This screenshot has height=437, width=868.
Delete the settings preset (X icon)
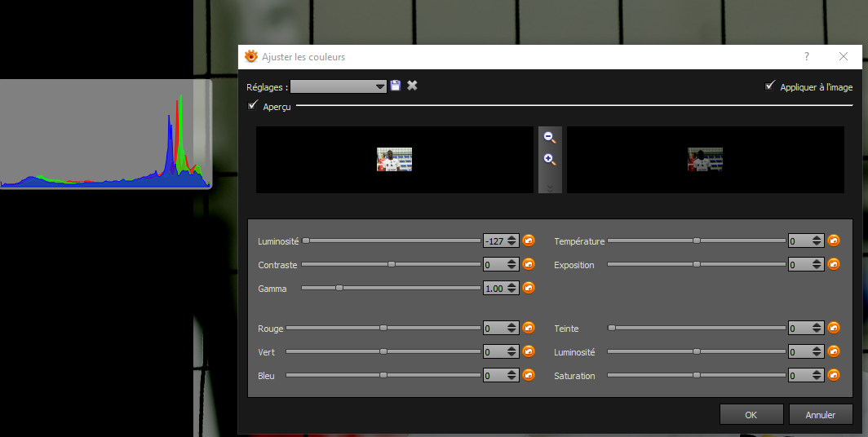tap(413, 85)
